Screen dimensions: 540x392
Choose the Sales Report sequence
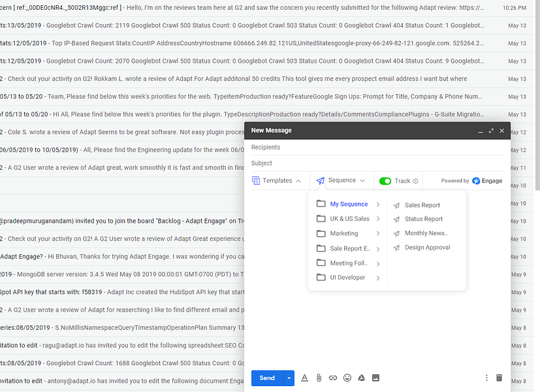click(x=422, y=205)
